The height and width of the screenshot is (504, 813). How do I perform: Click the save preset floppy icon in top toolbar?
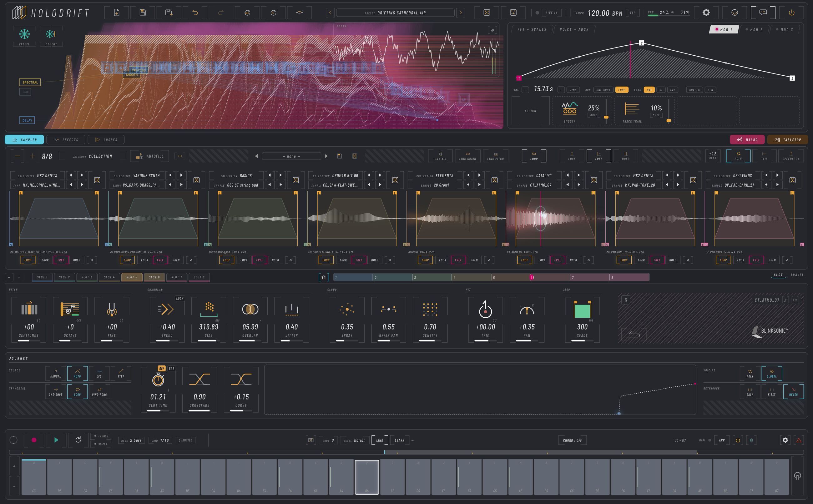(x=143, y=13)
